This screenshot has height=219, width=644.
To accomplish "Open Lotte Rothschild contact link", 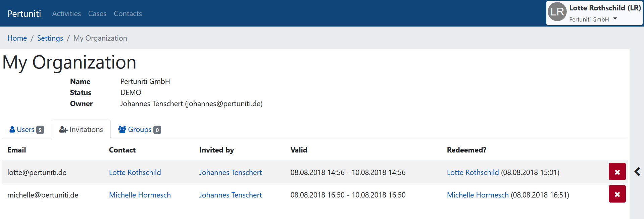I will [135, 172].
